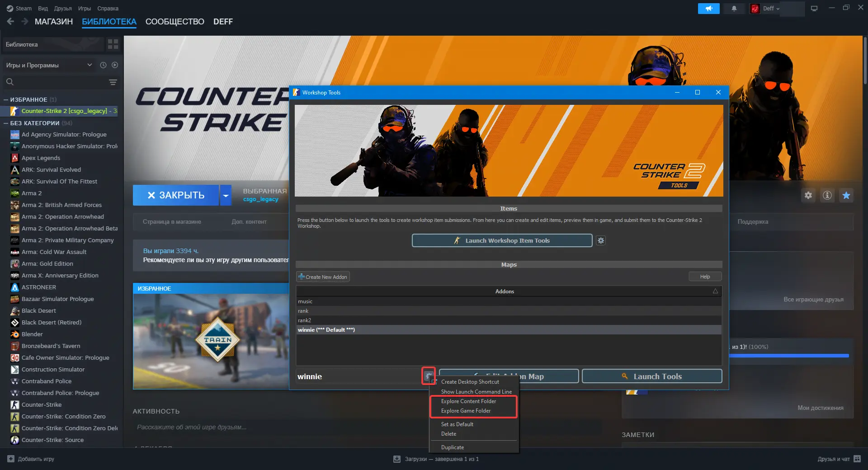Open the Train map favorite thumbnail

point(211,341)
